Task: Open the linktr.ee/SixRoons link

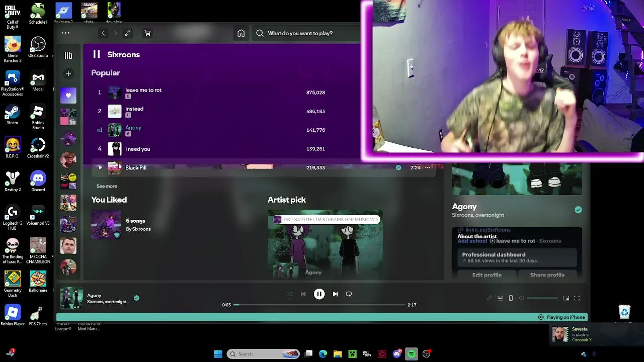Action: 484,230
